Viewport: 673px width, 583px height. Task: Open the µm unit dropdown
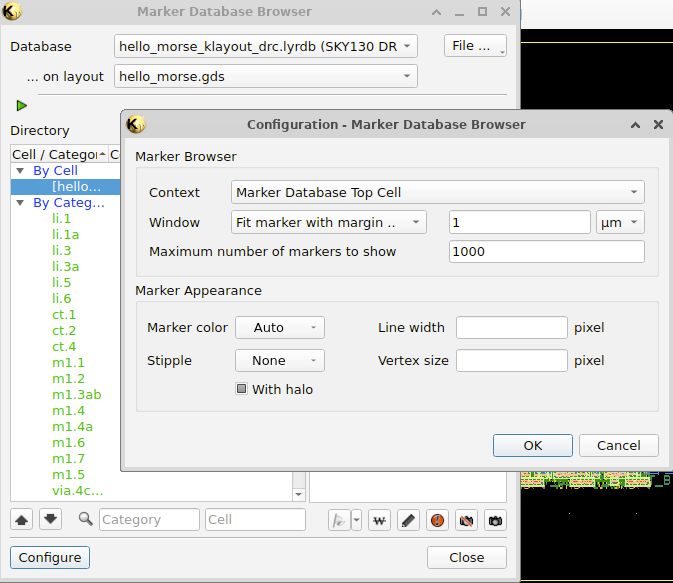tap(619, 222)
